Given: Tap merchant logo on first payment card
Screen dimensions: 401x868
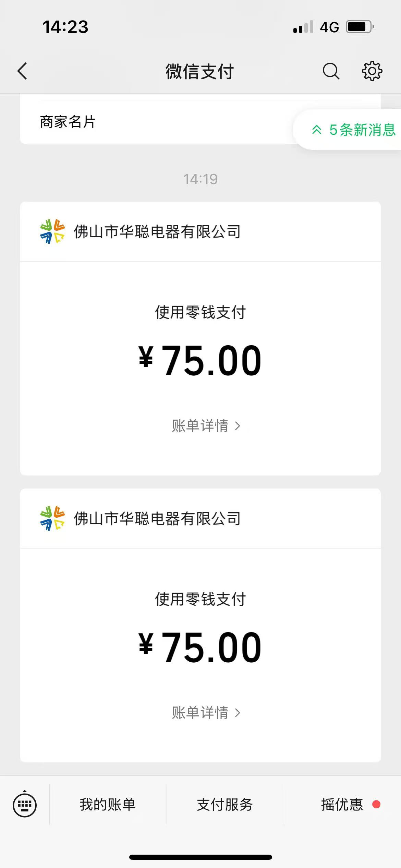Looking at the screenshot, I should pos(52,232).
